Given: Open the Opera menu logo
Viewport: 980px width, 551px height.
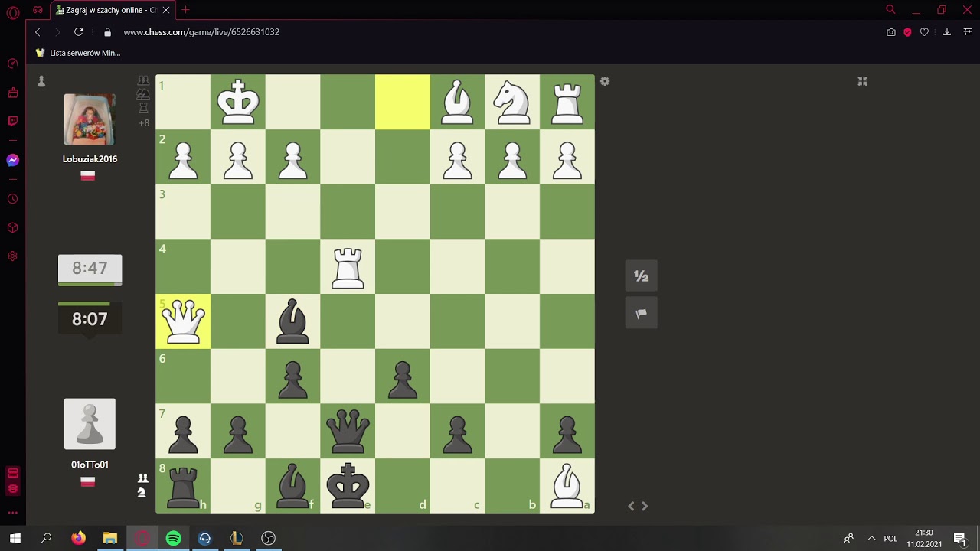Looking at the screenshot, I should pos(12,11).
